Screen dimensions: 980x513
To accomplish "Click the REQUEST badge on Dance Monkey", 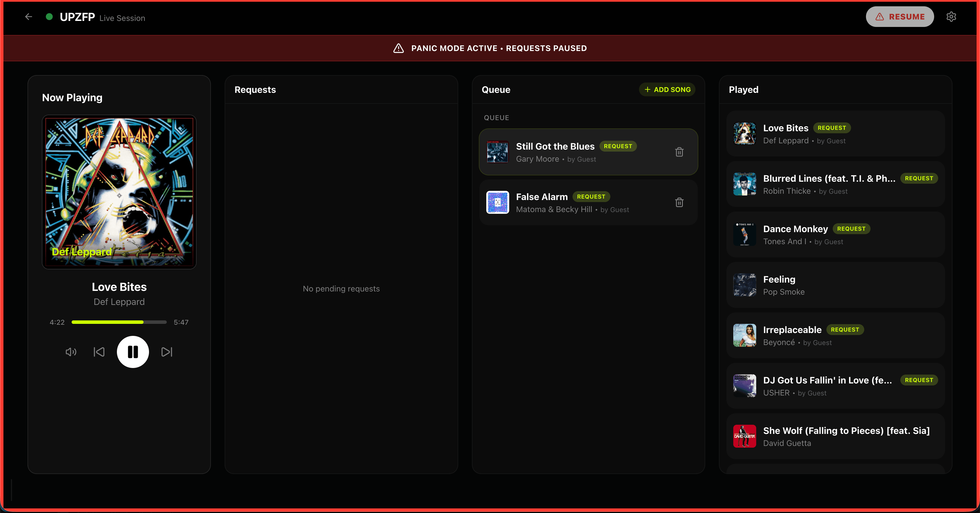I will 851,229.
